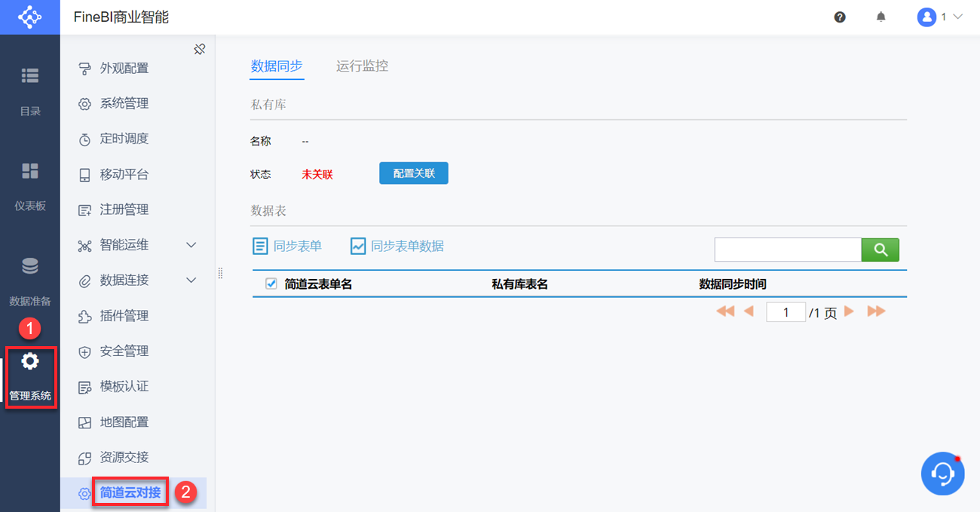Click the page number input box
Image resolution: width=980 pixels, height=512 pixels.
click(786, 311)
